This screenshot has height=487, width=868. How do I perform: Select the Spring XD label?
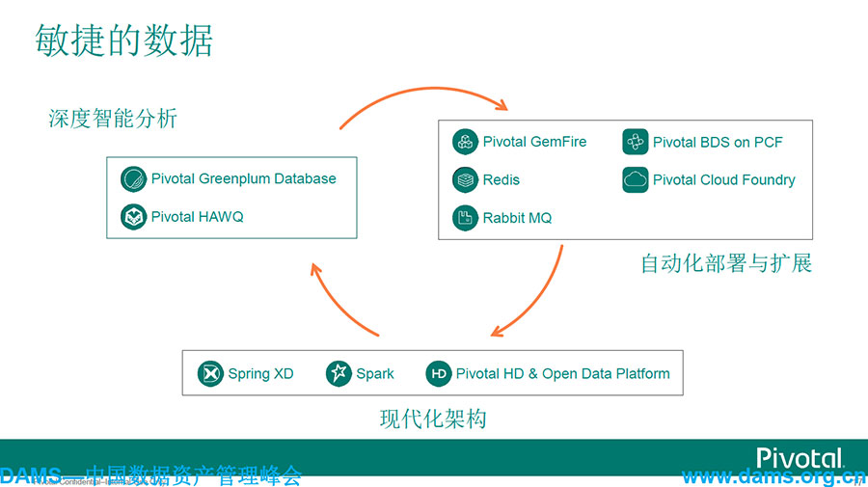[x=260, y=373]
